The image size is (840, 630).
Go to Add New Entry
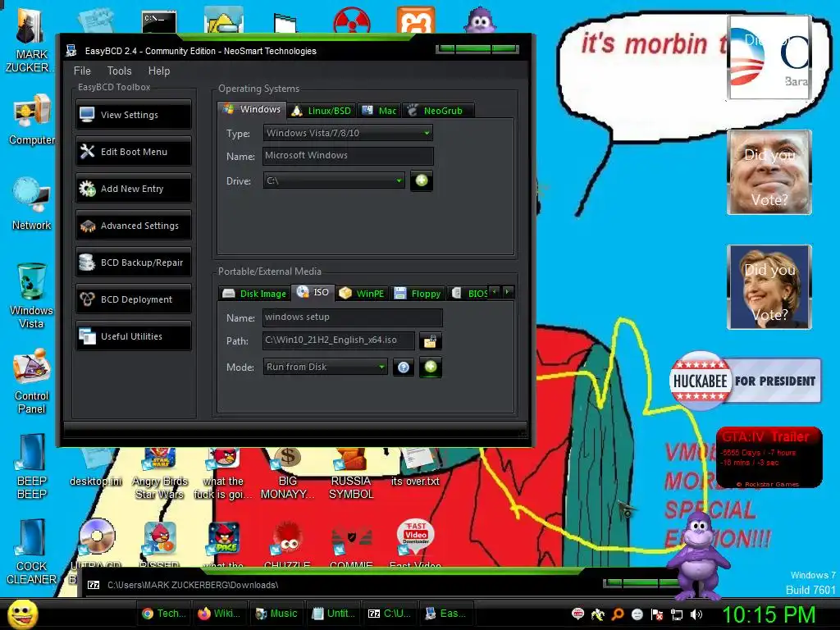point(134,189)
